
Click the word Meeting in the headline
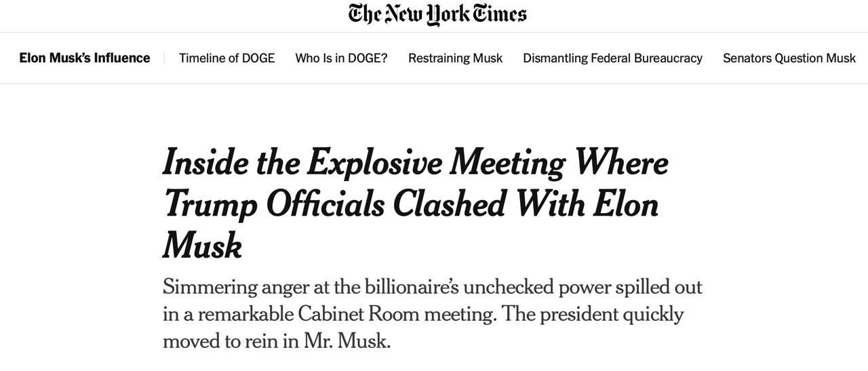(x=507, y=162)
